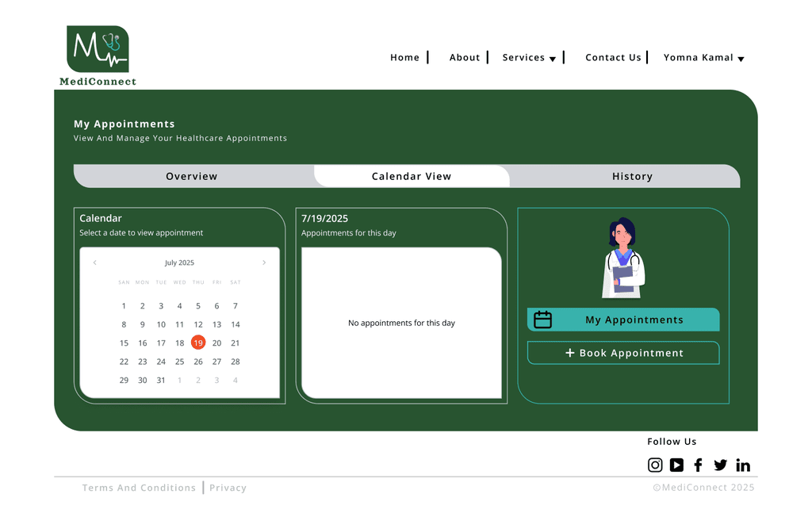Select date 28 in calendar
812x517 pixels.
point(235,362)
